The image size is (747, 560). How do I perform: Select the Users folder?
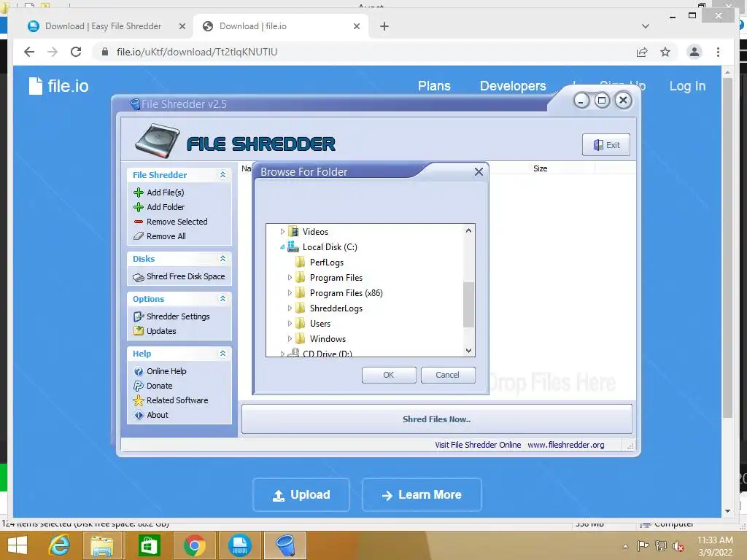coord(320,324)
